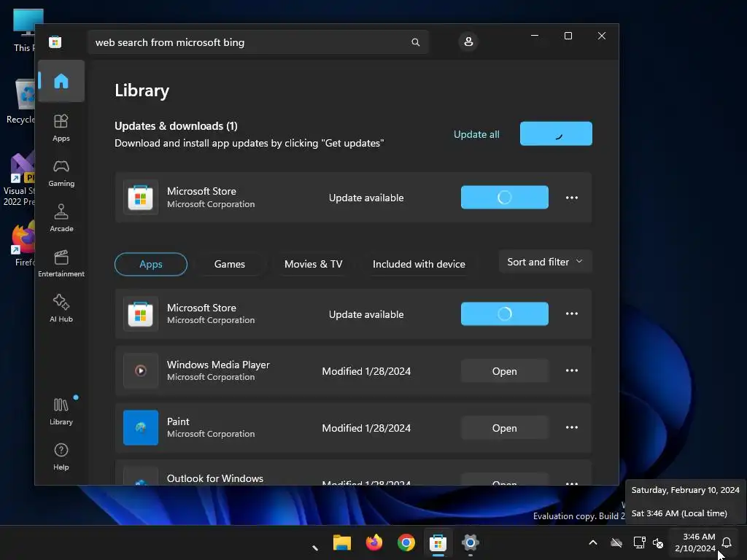Go to the Gaming section
The width and height of the screenshot is (747, 560).
click(x=61, y=173)
